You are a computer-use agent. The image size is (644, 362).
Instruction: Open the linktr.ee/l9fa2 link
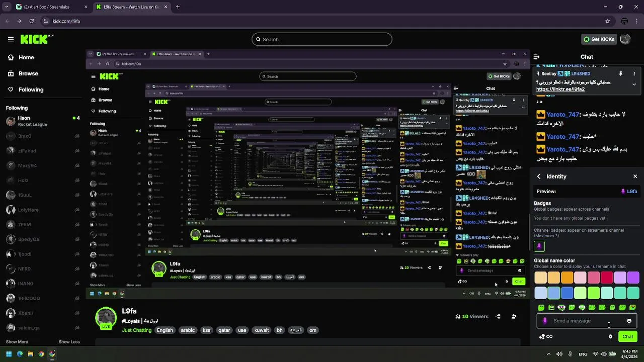point(560,89)
